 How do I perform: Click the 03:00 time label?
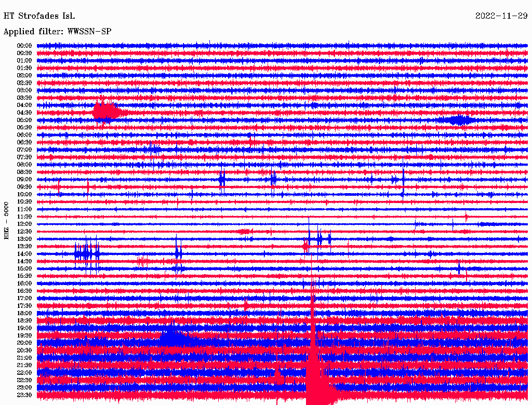(24, 90)
